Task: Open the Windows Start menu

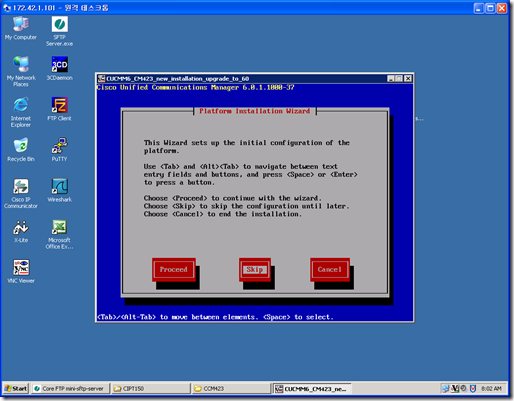Action: [x=16, y=388]
